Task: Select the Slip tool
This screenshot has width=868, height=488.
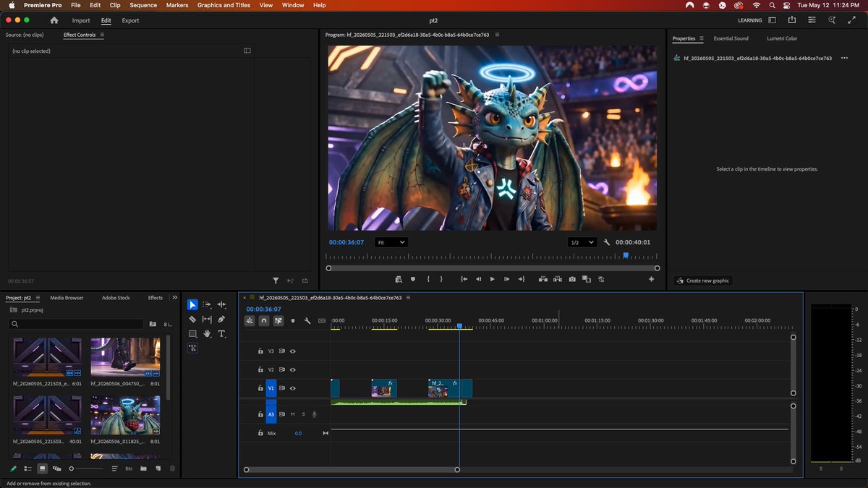Action: coord(207,319)
